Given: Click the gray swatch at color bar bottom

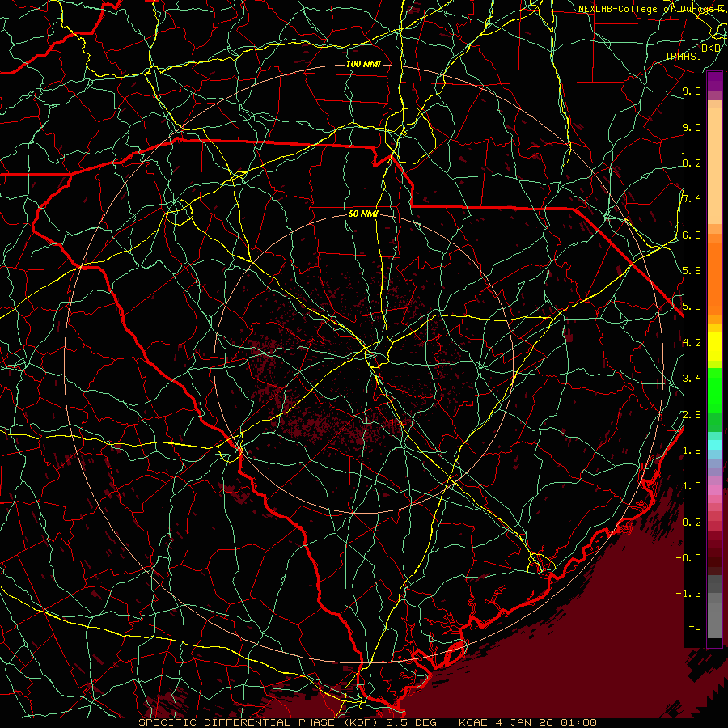Looking at the screenshot, I should tap(714, 620).
